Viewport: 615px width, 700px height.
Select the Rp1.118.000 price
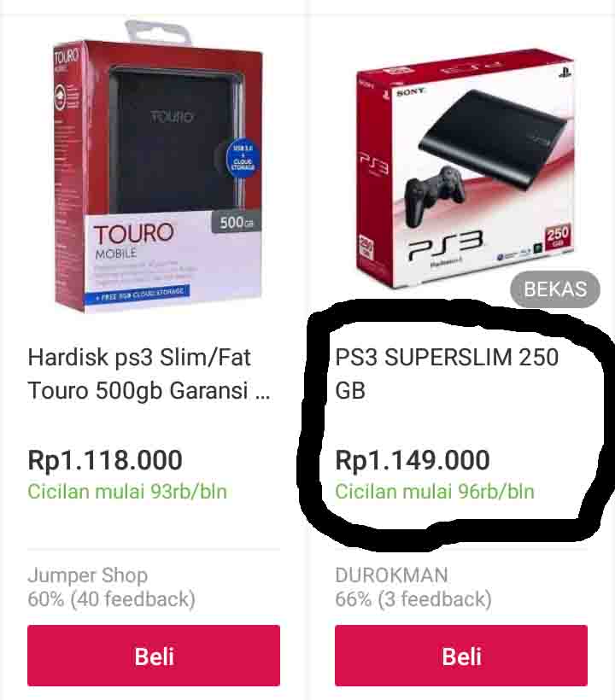[x=105, y=460]
